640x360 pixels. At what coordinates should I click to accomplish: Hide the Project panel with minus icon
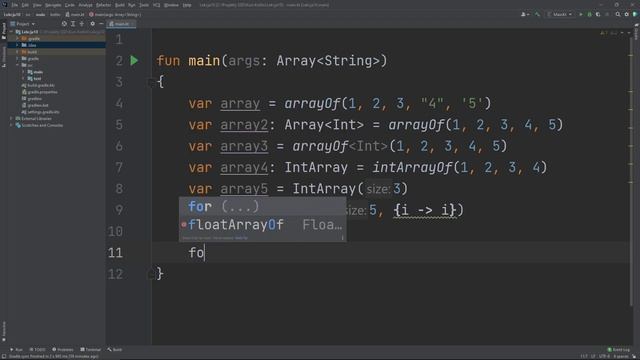101,24
